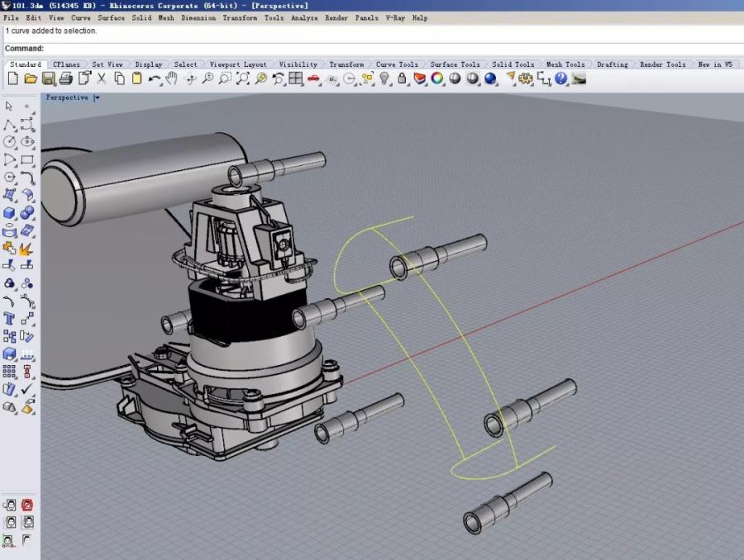This screenshot has height=560, width=744.
Task: Click the color wheel Layers icon
Action: (x=437, y=78)
